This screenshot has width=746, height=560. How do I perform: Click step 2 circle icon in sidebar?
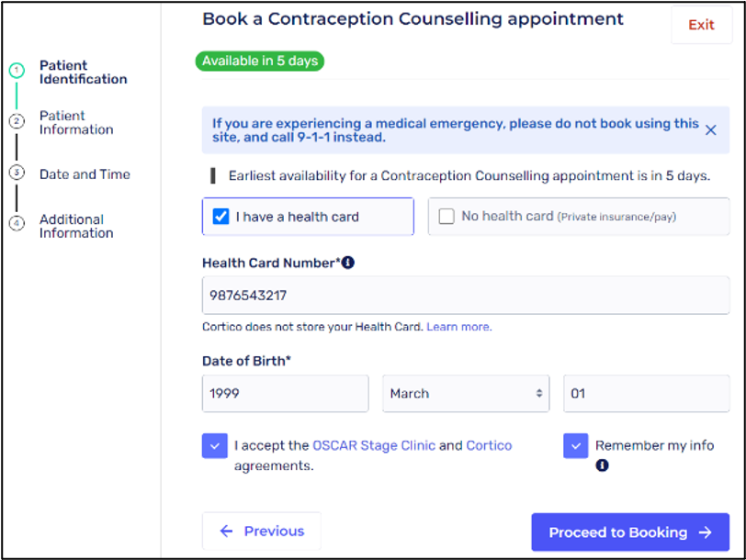(x=17, y=121)
